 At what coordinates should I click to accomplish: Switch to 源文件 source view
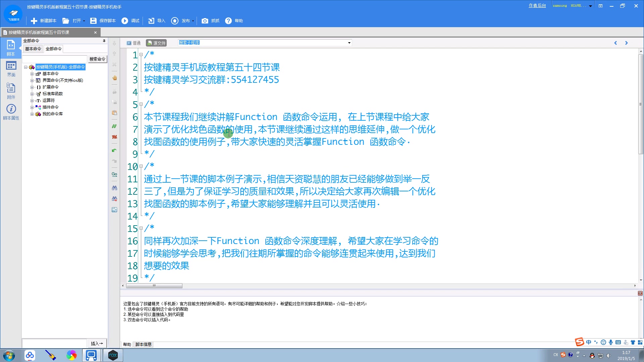[x=156, y=43]
